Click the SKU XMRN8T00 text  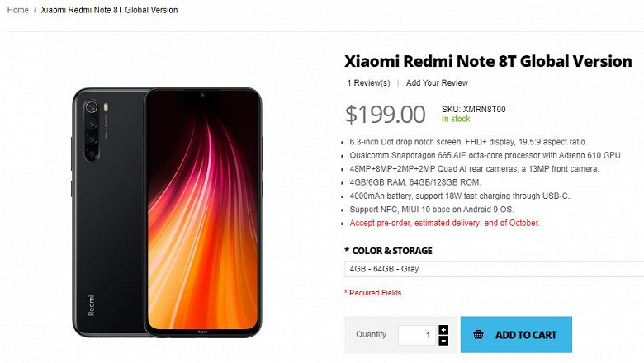point(473,108)
